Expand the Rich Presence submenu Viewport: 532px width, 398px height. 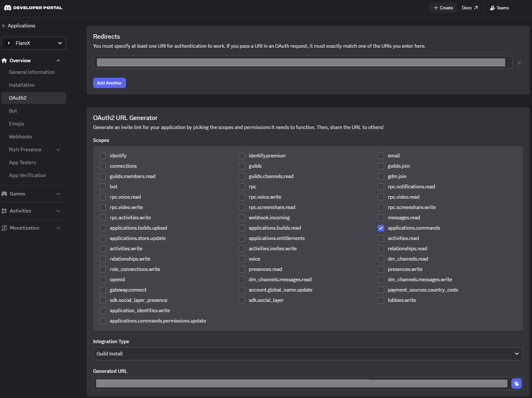pyautogui.click(x=58, y=150)
